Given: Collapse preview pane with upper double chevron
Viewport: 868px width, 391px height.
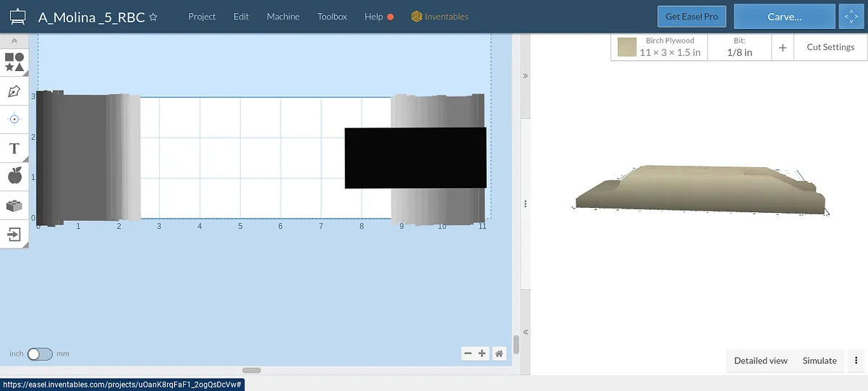Looking at the screenshot, I should click(525, 75).
